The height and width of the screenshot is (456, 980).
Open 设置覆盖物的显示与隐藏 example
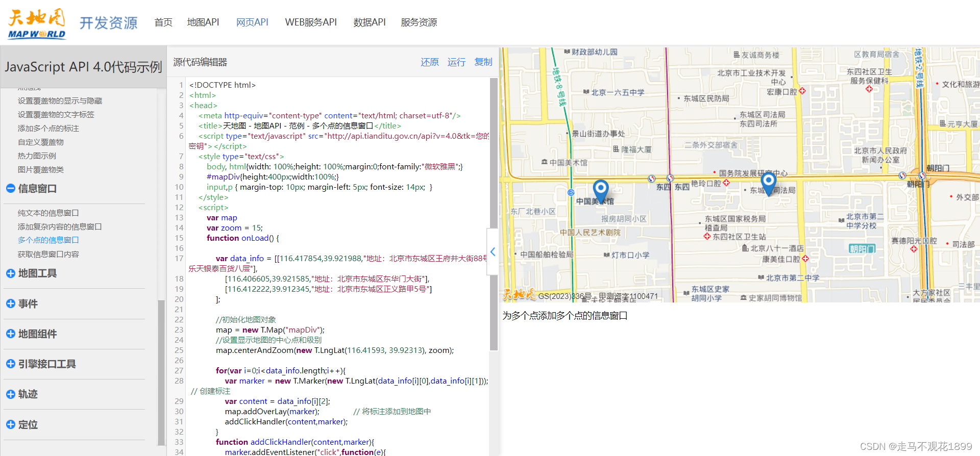click(x=60, y=101)
